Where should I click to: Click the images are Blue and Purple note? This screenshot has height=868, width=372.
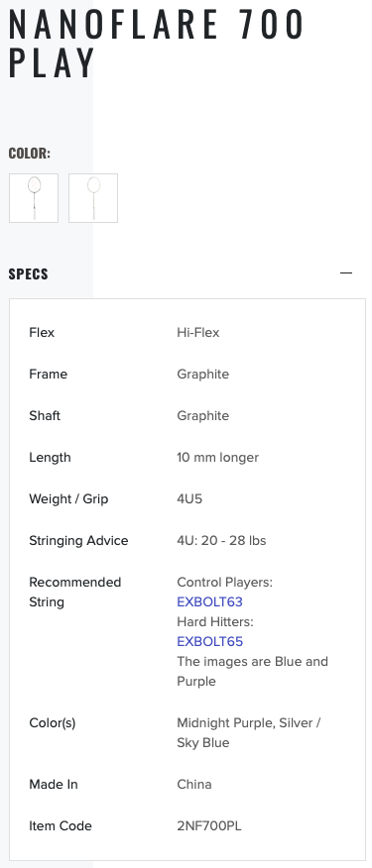pos(252,672)
